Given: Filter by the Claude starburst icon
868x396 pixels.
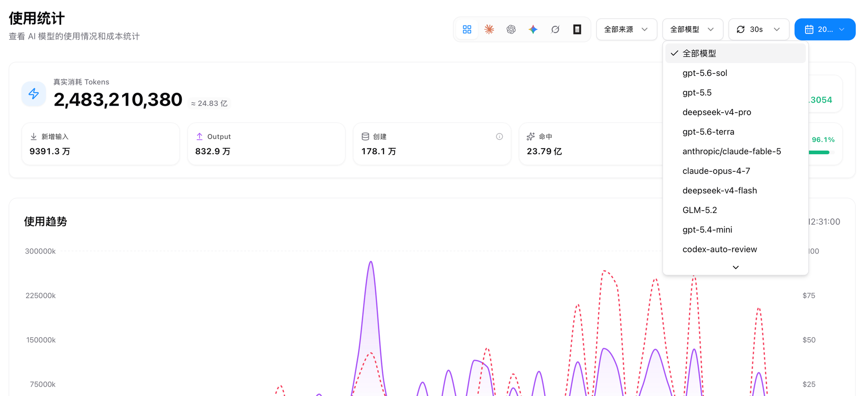Looking at the screenshot, I should coord(489,29).
